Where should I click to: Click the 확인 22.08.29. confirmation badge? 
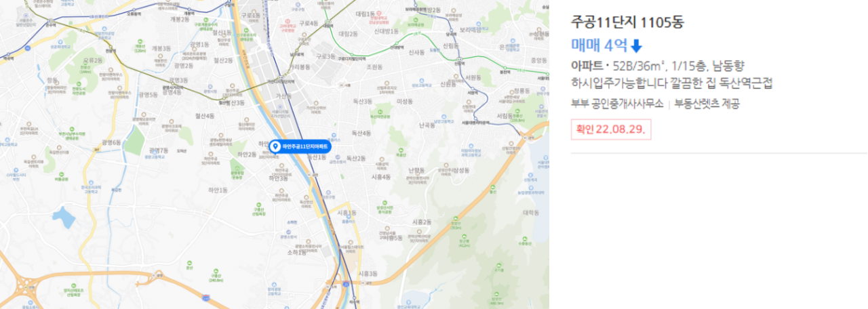pos(611,128)
